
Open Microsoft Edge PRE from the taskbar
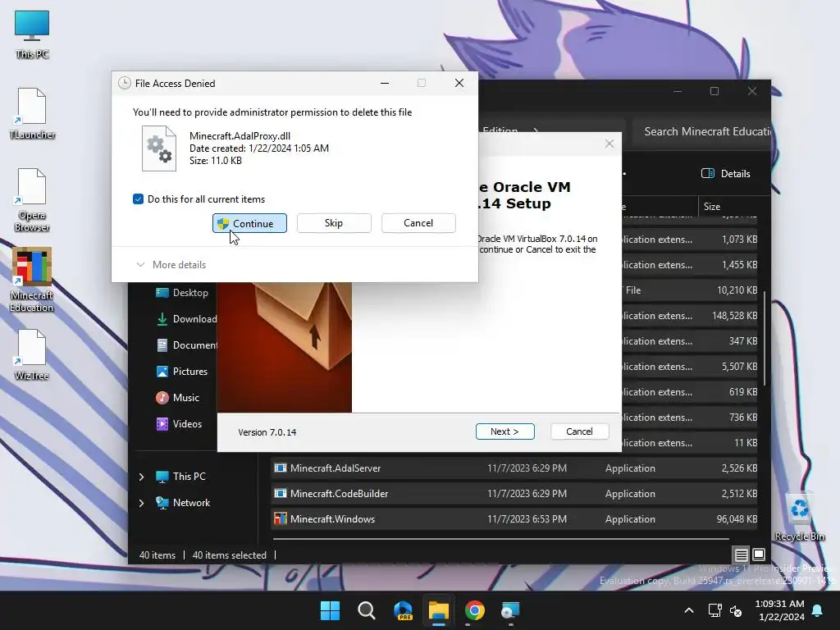pyautogui.click(x=403, y=610)
